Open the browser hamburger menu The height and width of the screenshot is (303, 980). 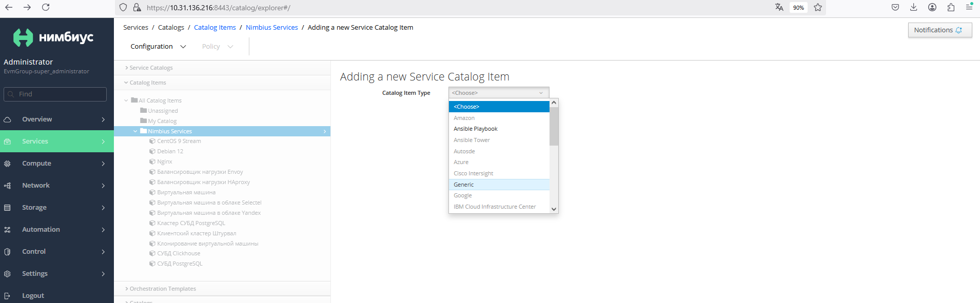point(969,7)
